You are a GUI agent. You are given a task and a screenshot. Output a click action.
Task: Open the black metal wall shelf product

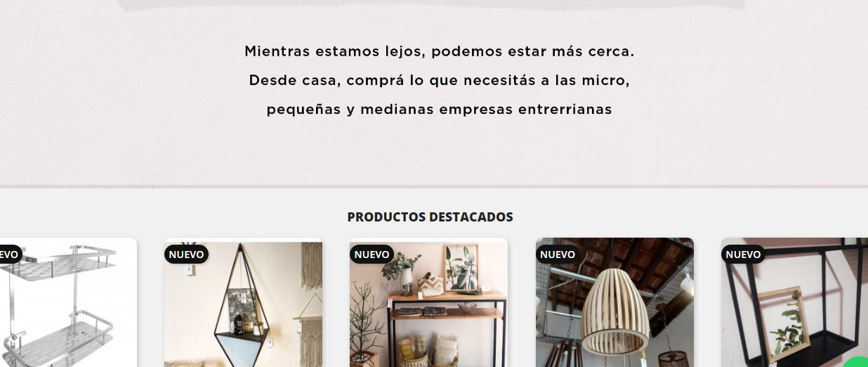tap(794, 302)
